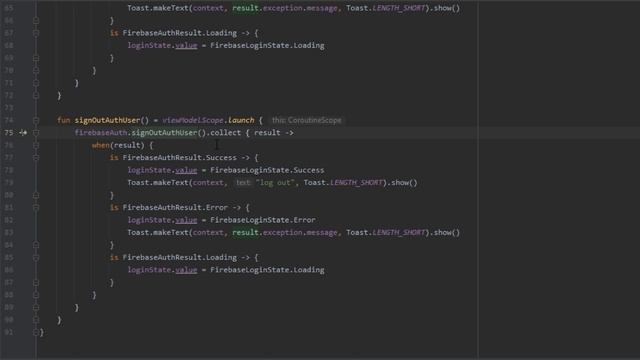
Task: Click 'FirebaseLoginState.Success' on line 78
Action: tap(267, 170)
